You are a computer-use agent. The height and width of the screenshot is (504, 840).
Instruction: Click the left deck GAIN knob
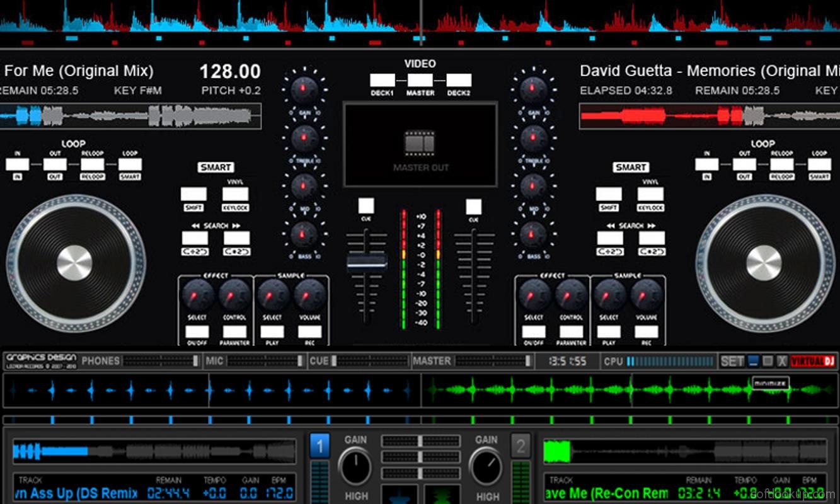[x=304, y=88]
